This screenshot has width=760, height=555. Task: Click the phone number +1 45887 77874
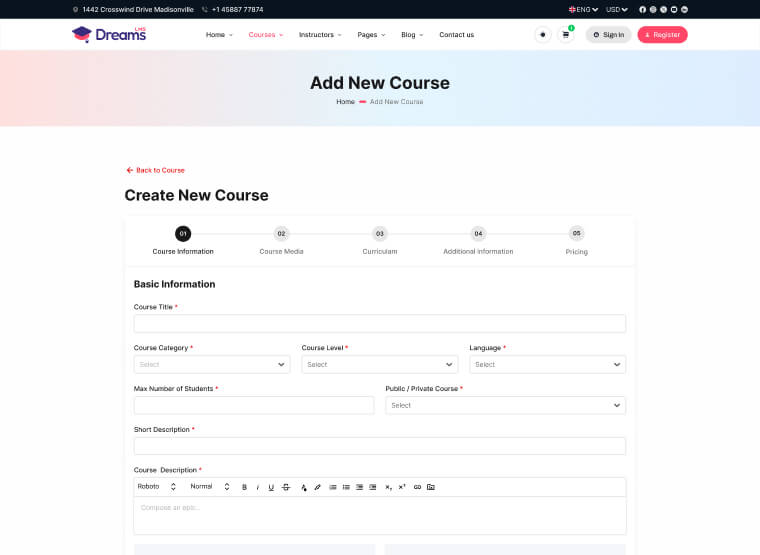238,9
